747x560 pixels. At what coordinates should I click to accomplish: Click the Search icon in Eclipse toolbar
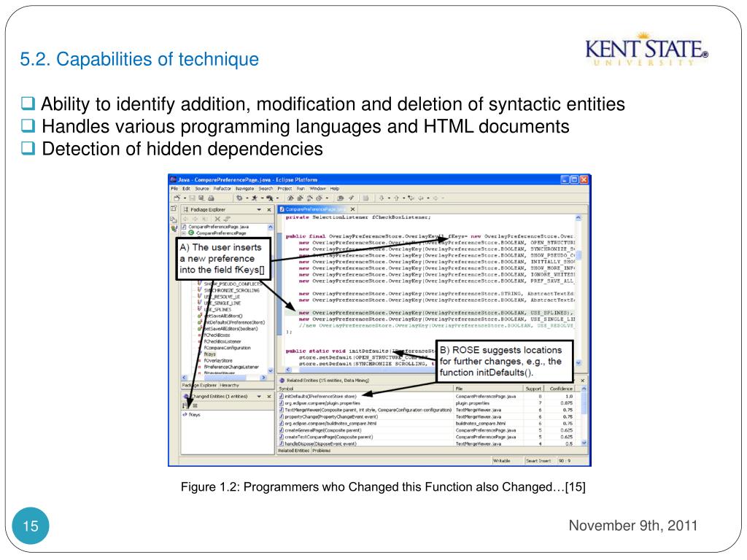pos(352,198)
